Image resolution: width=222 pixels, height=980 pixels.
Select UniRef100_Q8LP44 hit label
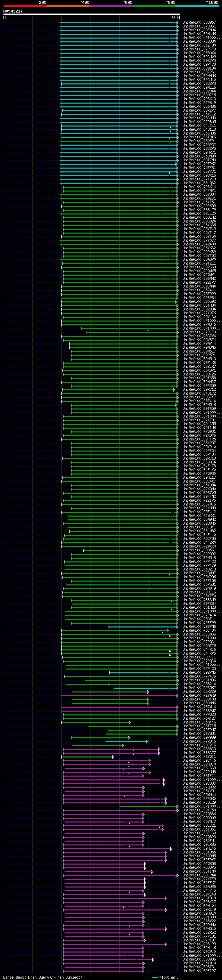199,875
